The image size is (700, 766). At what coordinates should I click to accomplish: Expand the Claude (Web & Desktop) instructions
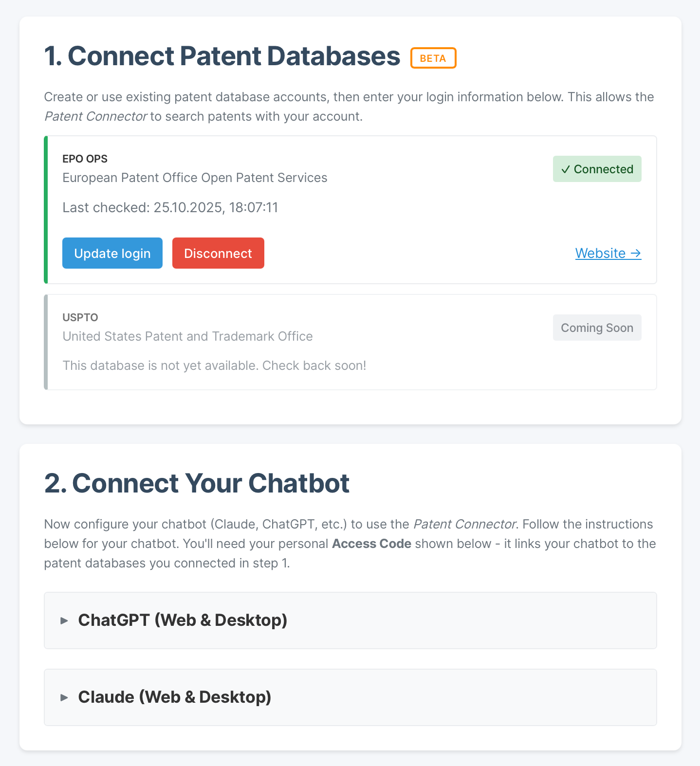coord(174,697)
